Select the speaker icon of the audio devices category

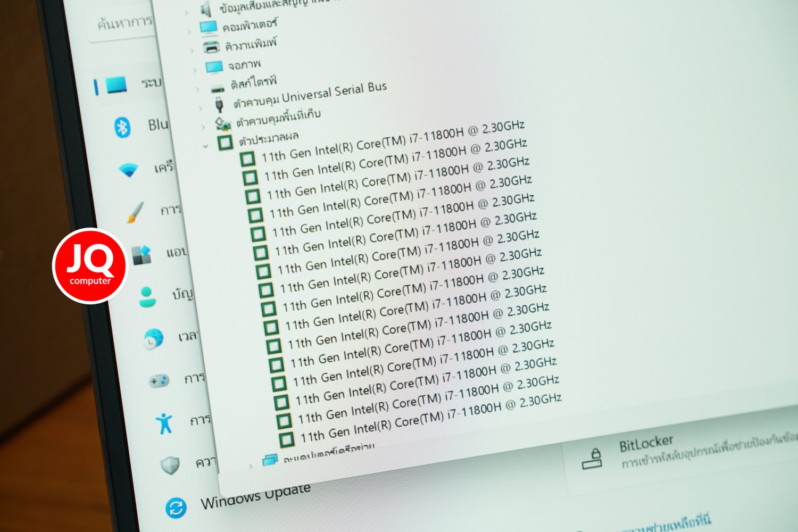click(205, 9)
